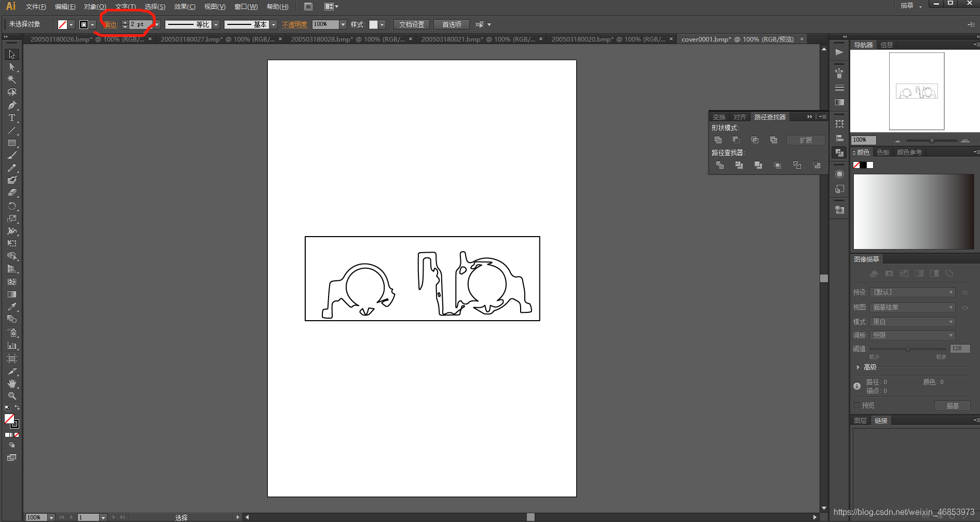The image size is (980, 522).
Task: Click the 首选项 button
Action: pyautogui.click(x=452, y=24)
